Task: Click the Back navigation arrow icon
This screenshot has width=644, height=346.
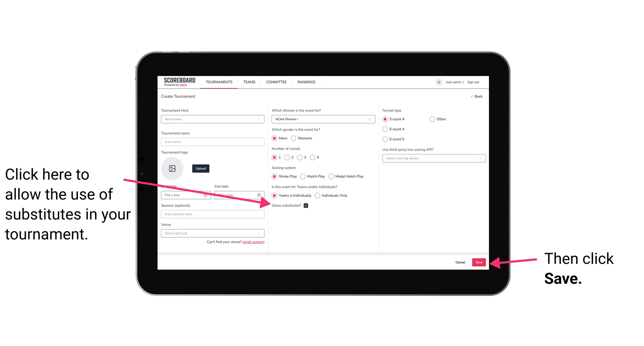Action: 472,96
